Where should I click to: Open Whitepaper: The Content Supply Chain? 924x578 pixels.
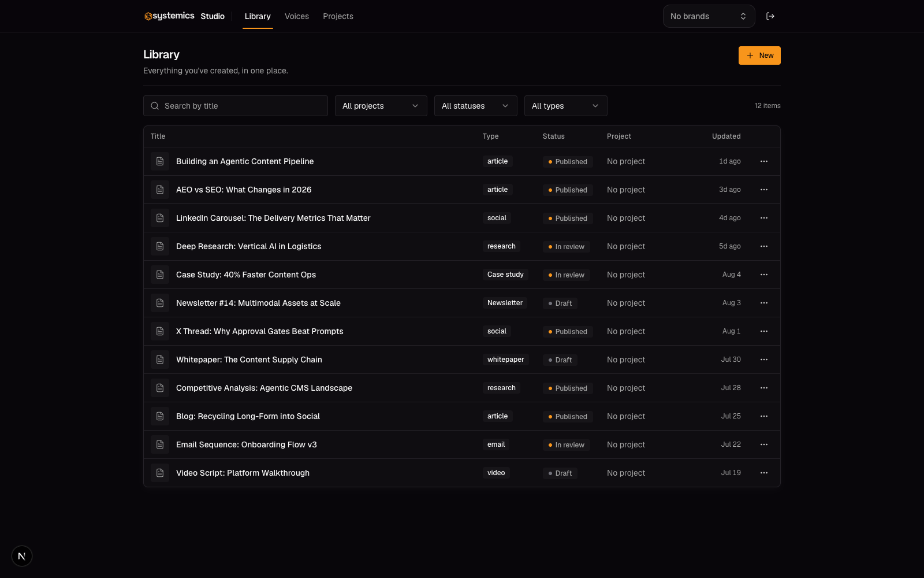[x=249, y=360]
